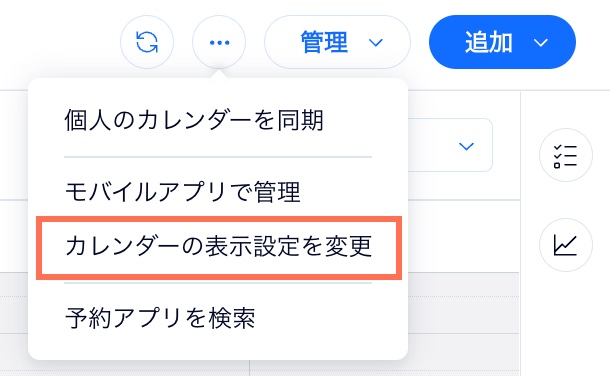Click the gray calendar slot right of the menu
Image resolution: width=610 pixels, height=376 pixels.
click(464, 285)
